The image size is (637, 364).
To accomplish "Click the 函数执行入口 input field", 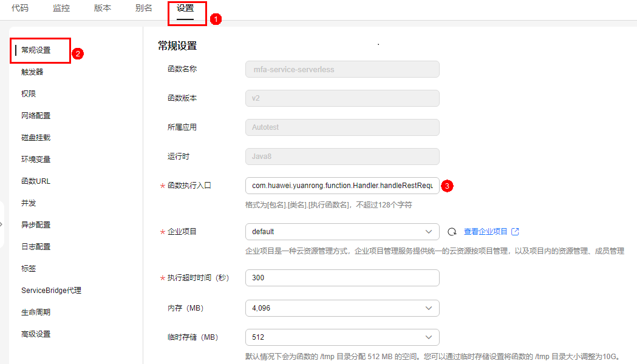I will pos(342,186).
